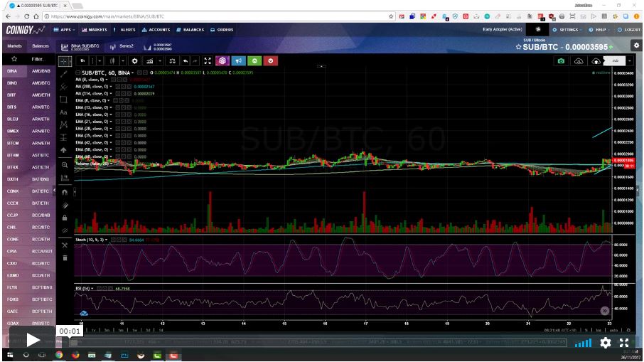Select the trend line drawing tool

click(64, 75)
